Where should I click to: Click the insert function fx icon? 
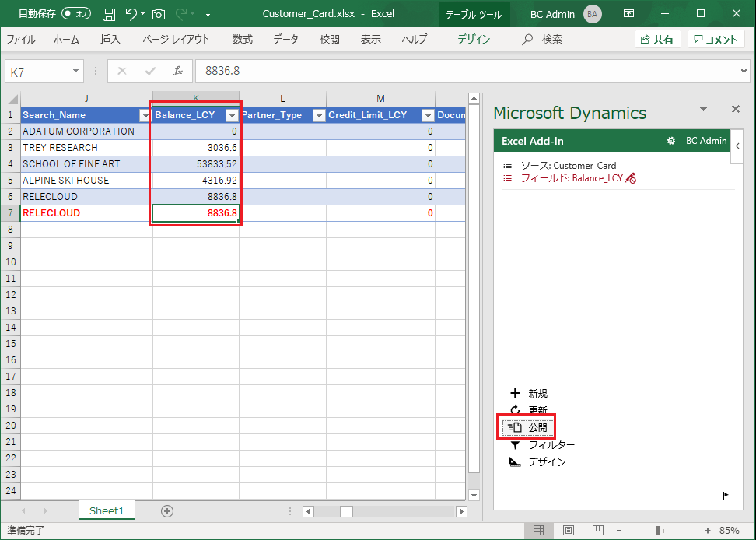coord(178,72)
